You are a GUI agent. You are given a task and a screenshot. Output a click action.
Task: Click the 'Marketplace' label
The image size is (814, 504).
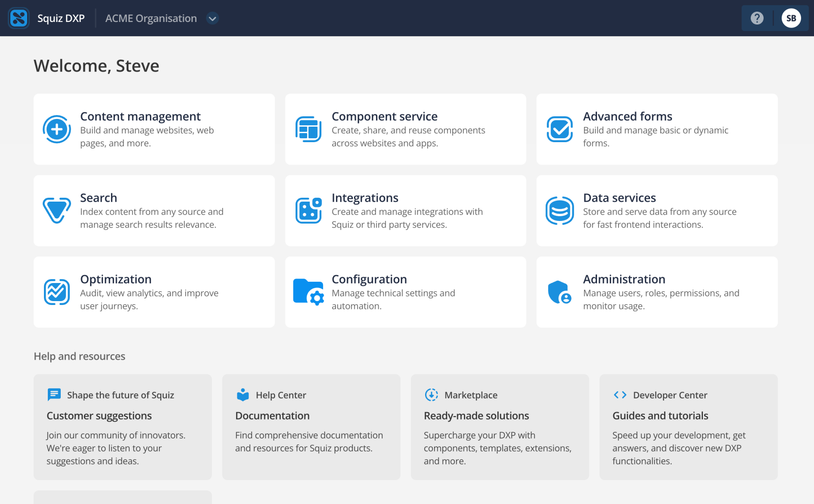tap(471, 395)
